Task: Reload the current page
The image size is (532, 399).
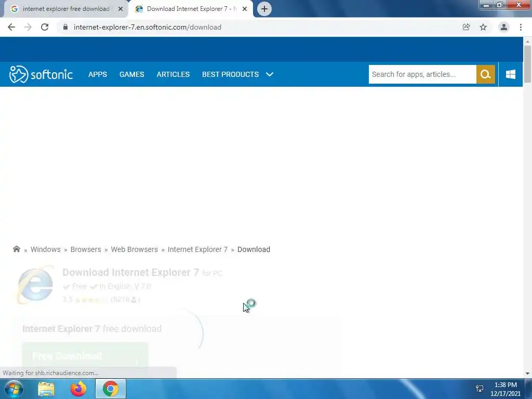Action: (45, 27)
